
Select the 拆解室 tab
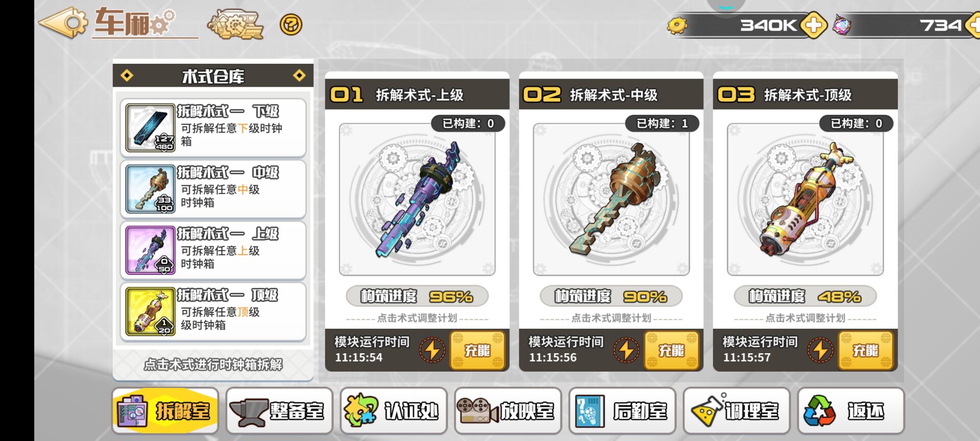pyautogui.click(x=165, y=411)
